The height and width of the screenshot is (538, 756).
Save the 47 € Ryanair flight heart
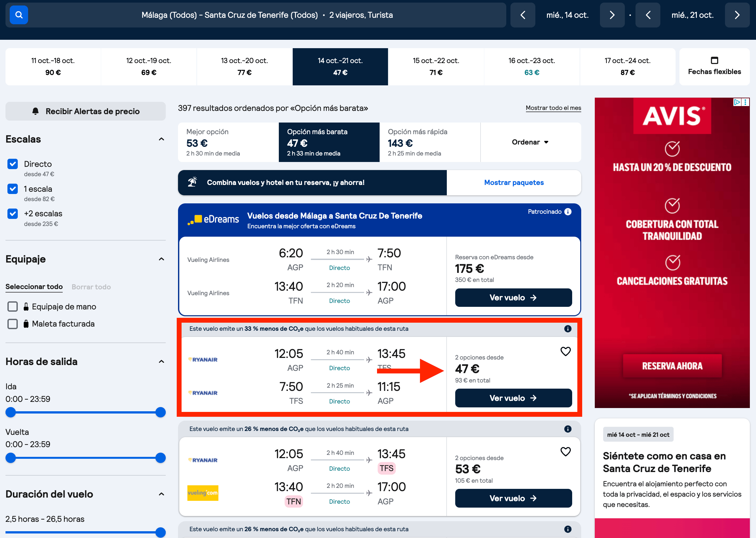(x=565, y=351)
